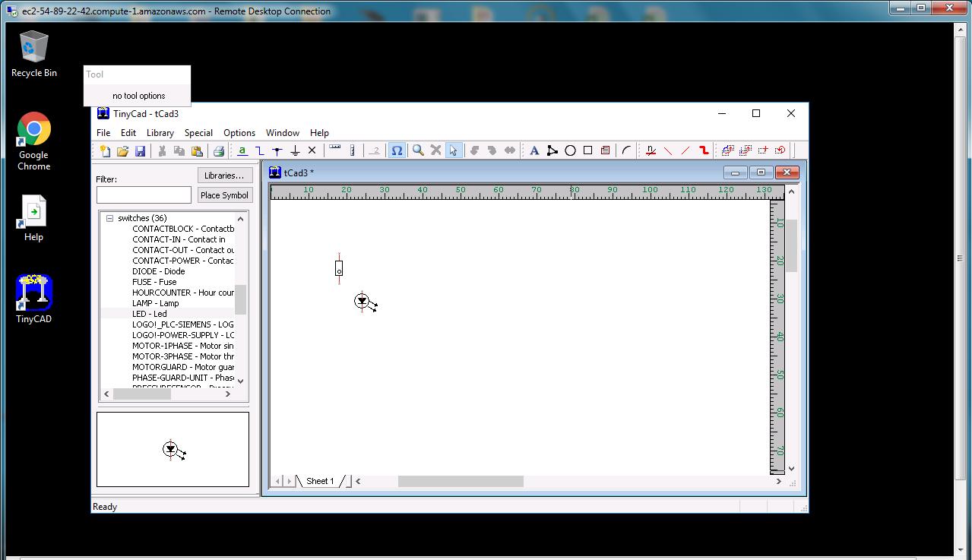Screen dimensions: 972x560
Task: Click the magnifier Zoom tool
Action: pyautogui.click(x=418, y=150)
